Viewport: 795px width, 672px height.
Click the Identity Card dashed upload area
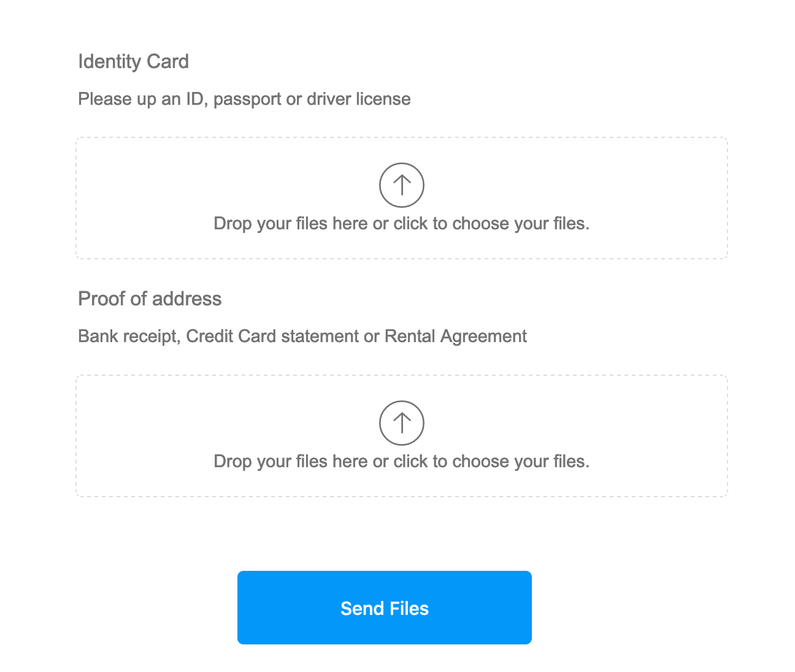(x=402, y=198)
